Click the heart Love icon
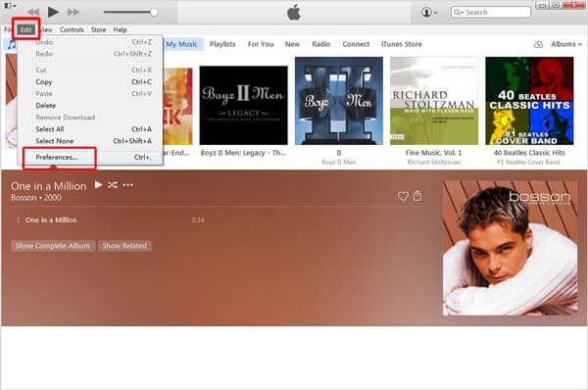The image size is (588, 390). [x=403, y=196]
